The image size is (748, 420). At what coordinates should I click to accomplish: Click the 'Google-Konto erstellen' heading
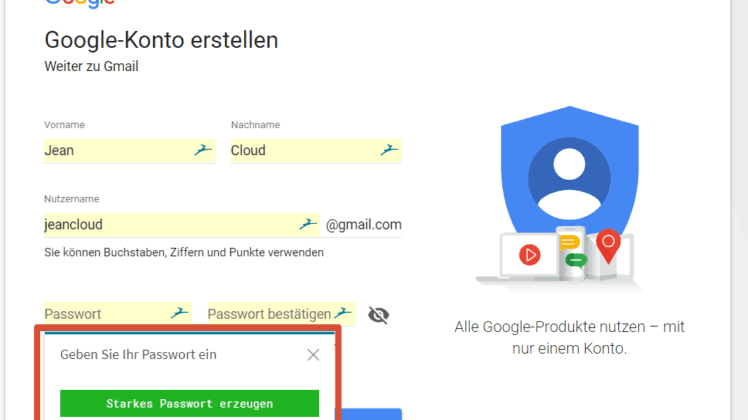[161, 40]
